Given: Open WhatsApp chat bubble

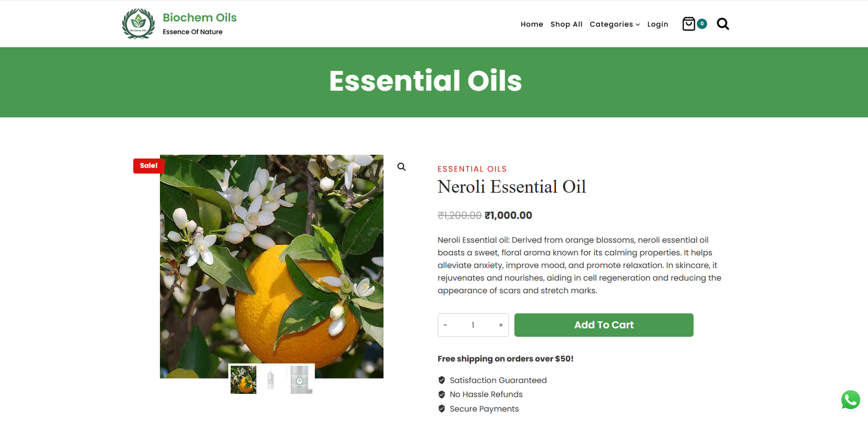Looking at the screenshot, I should tap(850, 400).
